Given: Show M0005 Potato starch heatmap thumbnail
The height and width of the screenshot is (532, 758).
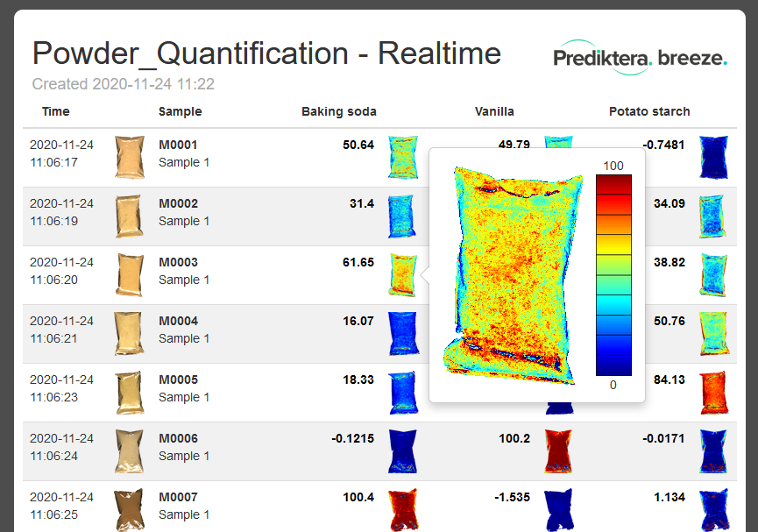Looking at the screenshot, I should coord(713,393).
